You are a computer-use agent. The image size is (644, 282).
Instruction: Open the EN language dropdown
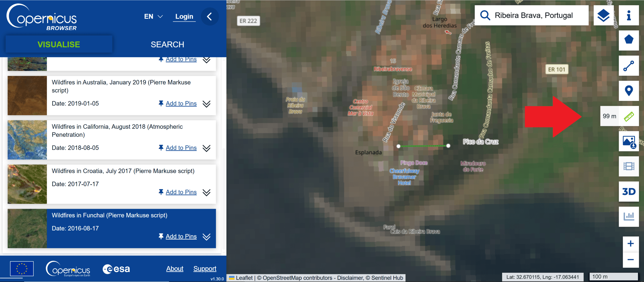[153, 17]
